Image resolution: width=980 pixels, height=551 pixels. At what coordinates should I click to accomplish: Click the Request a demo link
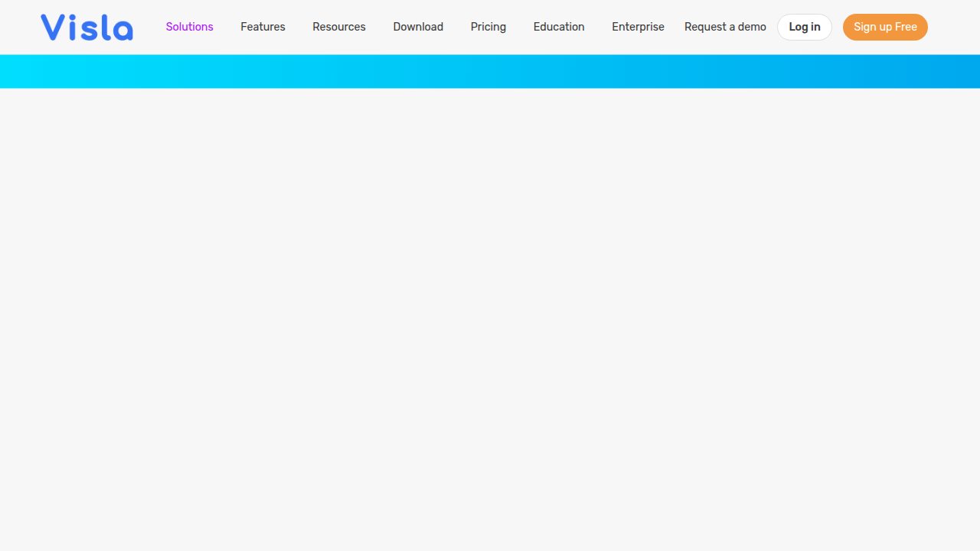point(725,27)
